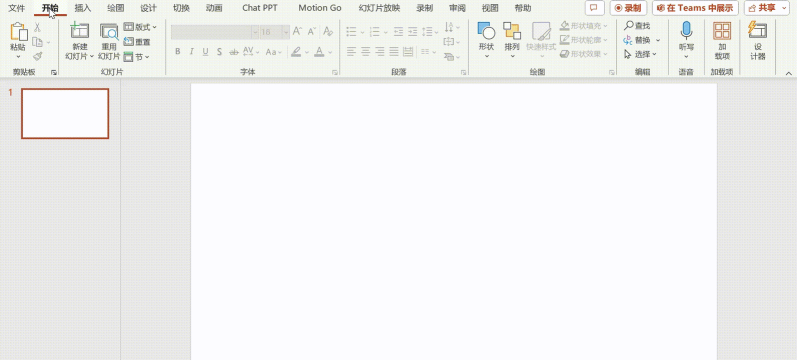Switch to the Transitions (切换) tab
Viewport: 797px width, 360px height.
(x=181, y=8)
